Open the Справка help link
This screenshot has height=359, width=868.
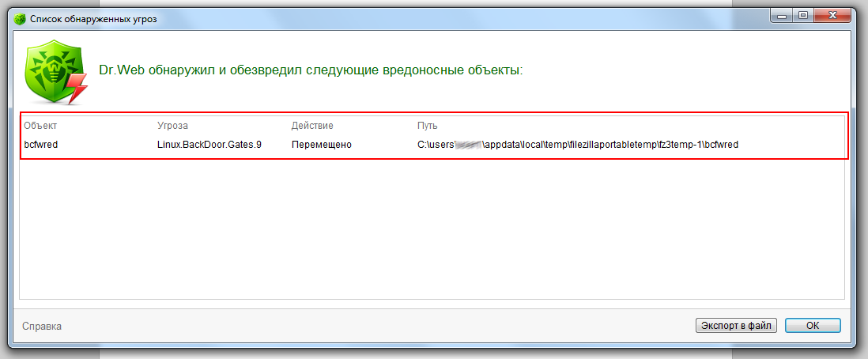(42, 327)
